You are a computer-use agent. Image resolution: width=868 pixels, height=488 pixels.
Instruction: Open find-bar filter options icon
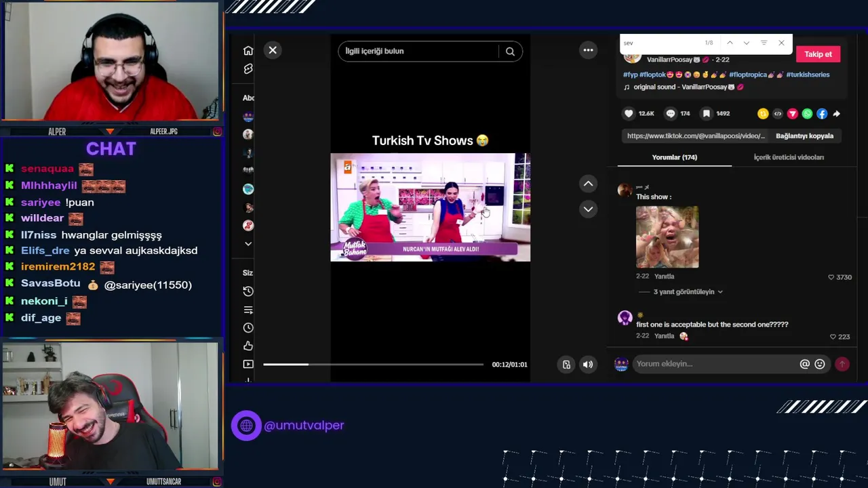pos(764,43)
